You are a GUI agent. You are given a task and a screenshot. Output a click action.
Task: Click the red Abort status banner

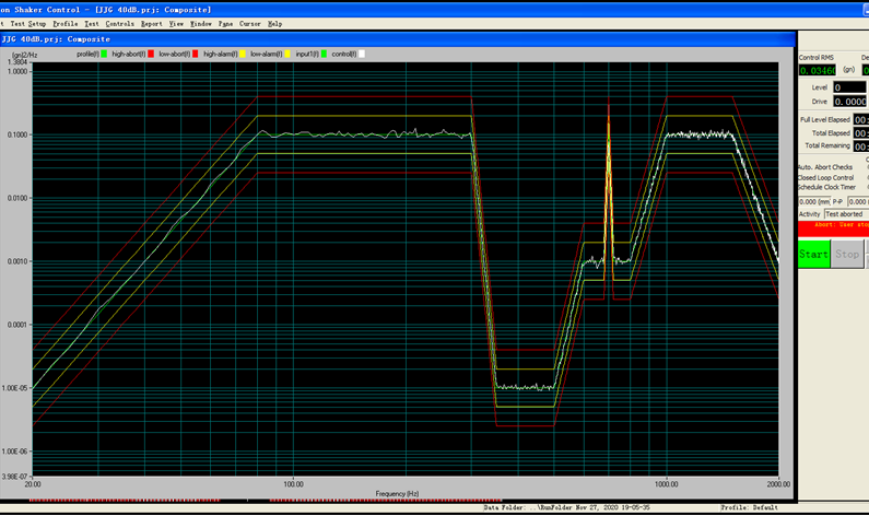834,228
